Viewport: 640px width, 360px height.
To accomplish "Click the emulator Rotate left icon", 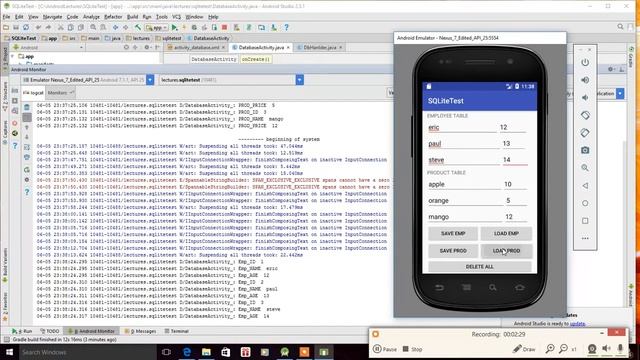I will pos(585,115).
